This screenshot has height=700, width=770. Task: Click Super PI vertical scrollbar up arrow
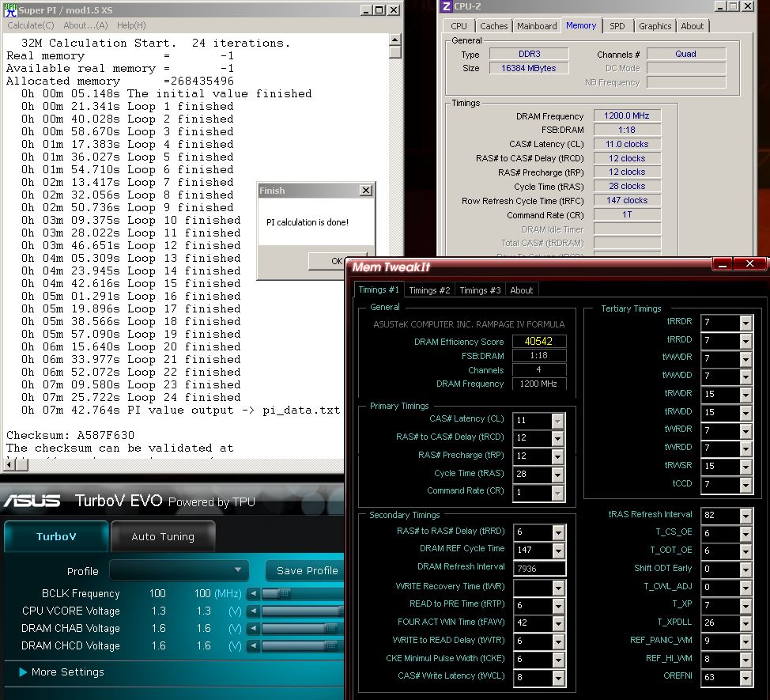pos(394,40)
